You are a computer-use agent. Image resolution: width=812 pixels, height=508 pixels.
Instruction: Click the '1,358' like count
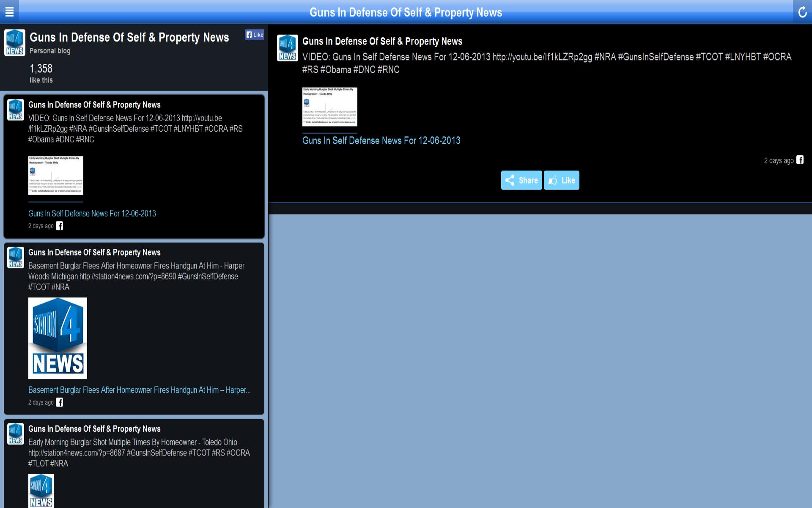coord(41,69)
